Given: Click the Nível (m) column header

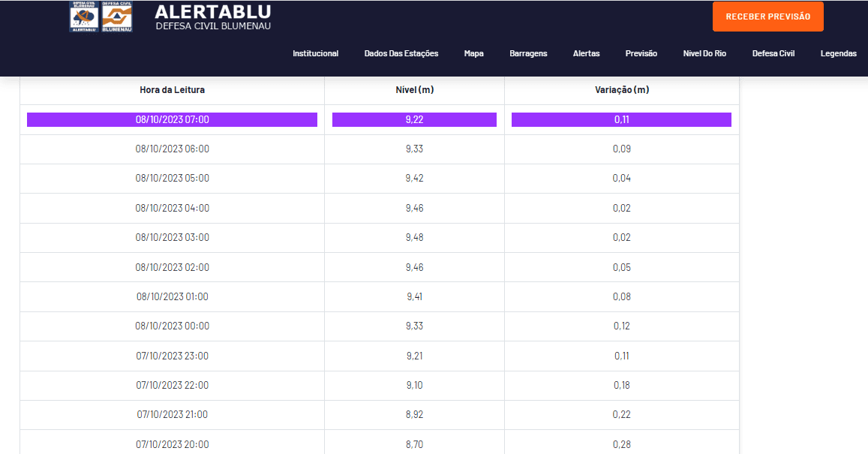Looking at the screenshot, I should (x=414, y=90).
